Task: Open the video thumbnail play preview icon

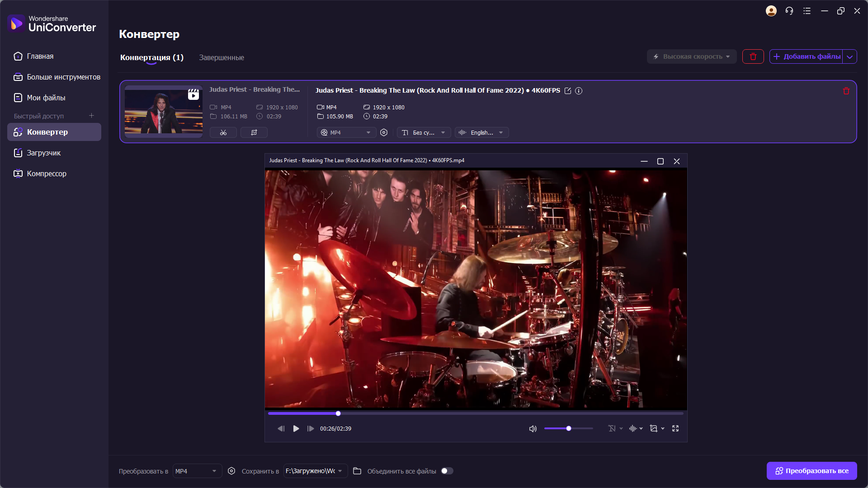Action: (193, 94)
